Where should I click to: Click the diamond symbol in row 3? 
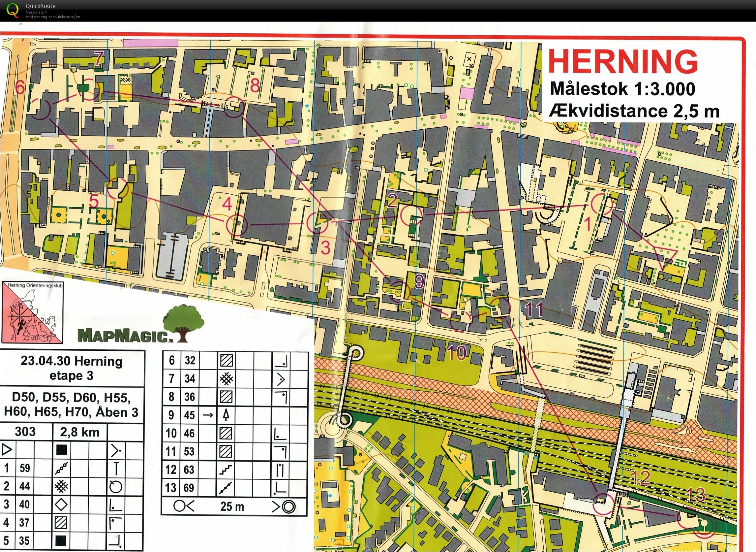pos(61,504)
